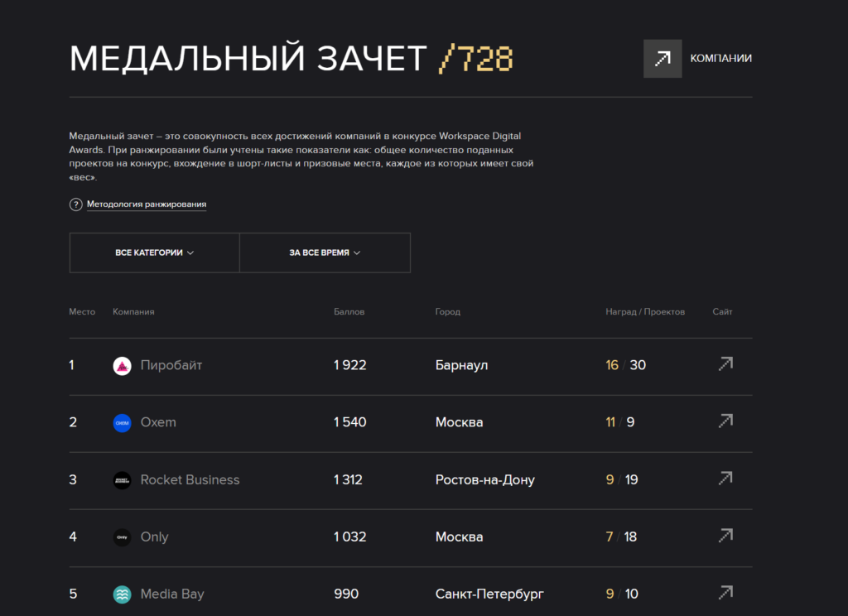Go to the Компании page link
The width and height of the screenshot is (848, 616).
[x=721, y=59]
